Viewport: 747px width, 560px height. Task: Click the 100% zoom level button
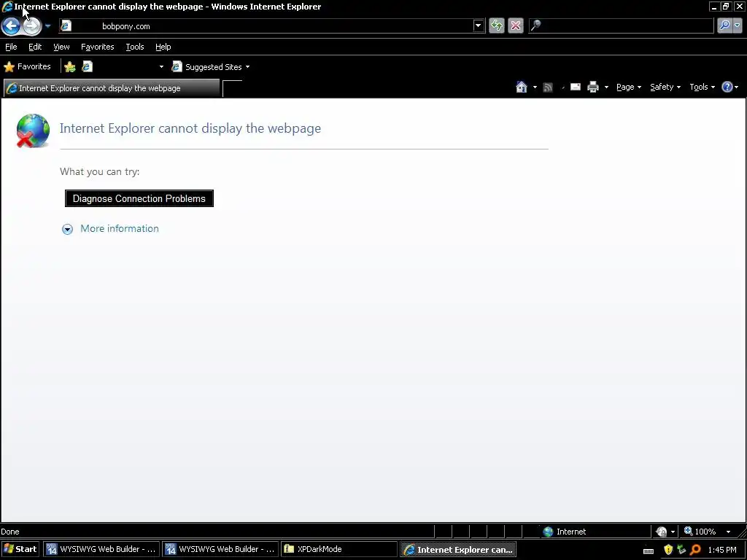point(700,532)
